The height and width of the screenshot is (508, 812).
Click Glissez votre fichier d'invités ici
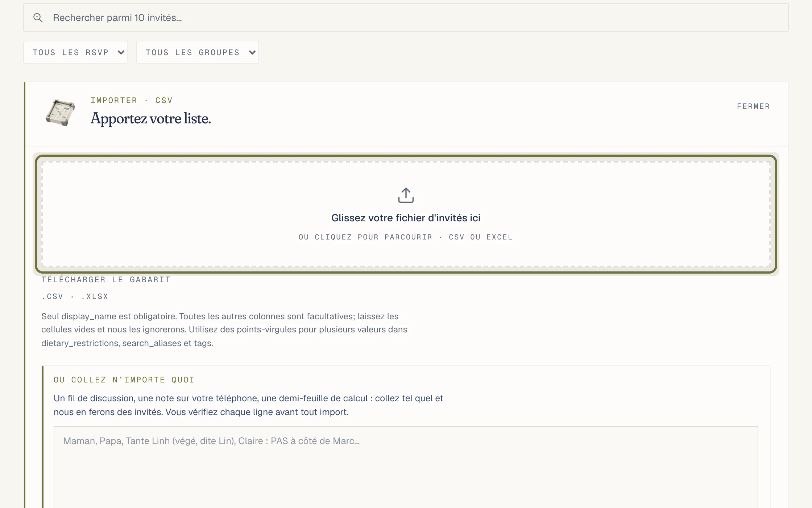(x=406, y=218)
